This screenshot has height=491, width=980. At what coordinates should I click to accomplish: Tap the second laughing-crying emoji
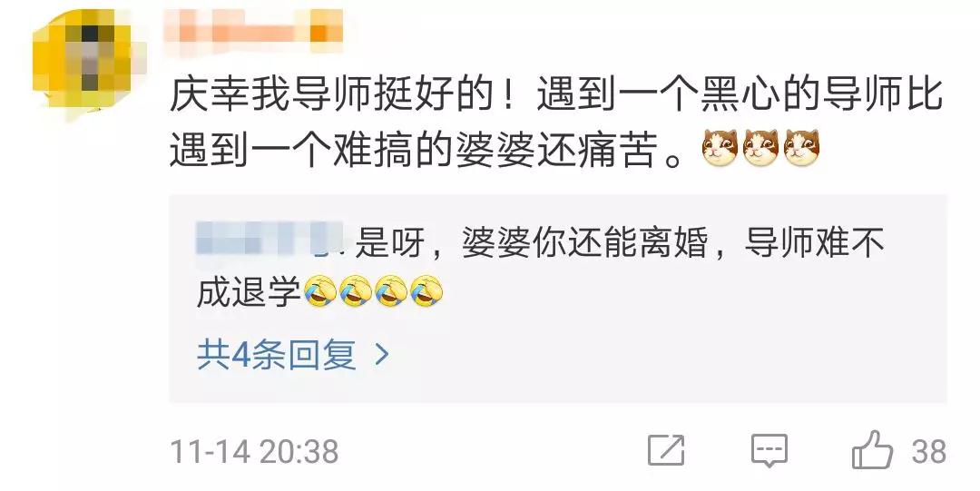(x=356, y=291)
